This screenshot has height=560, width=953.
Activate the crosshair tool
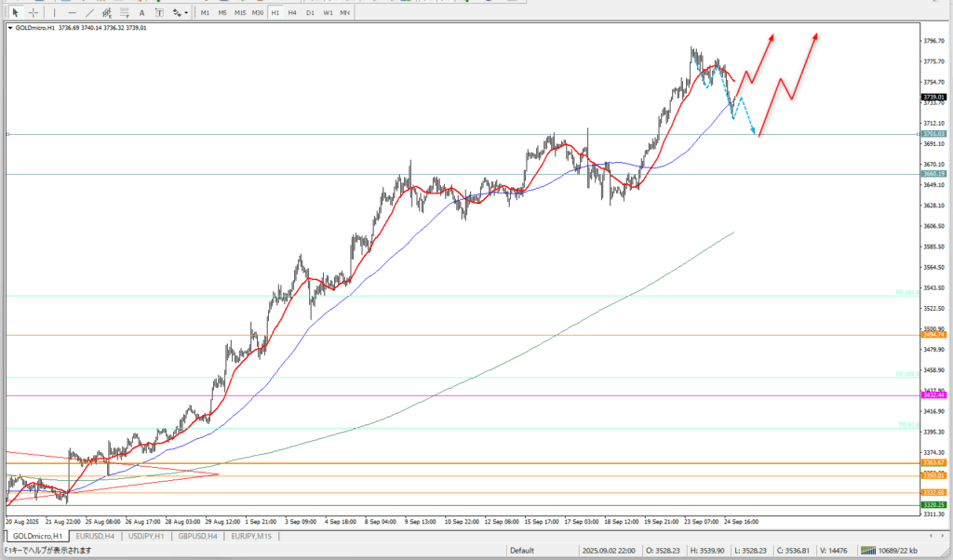pyautogui.click(x=34, y=12)
